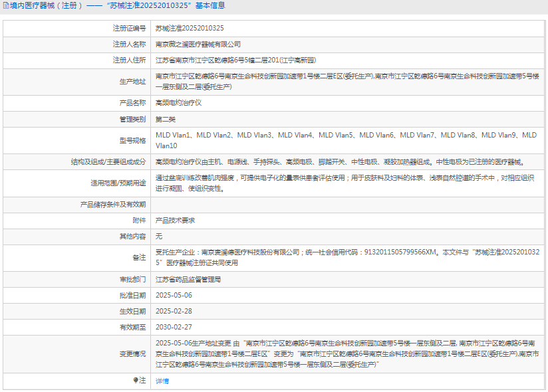Click the bullet icon beside the 注 label
The width and height of the screenshot is (548, 392).
point(136,380)
